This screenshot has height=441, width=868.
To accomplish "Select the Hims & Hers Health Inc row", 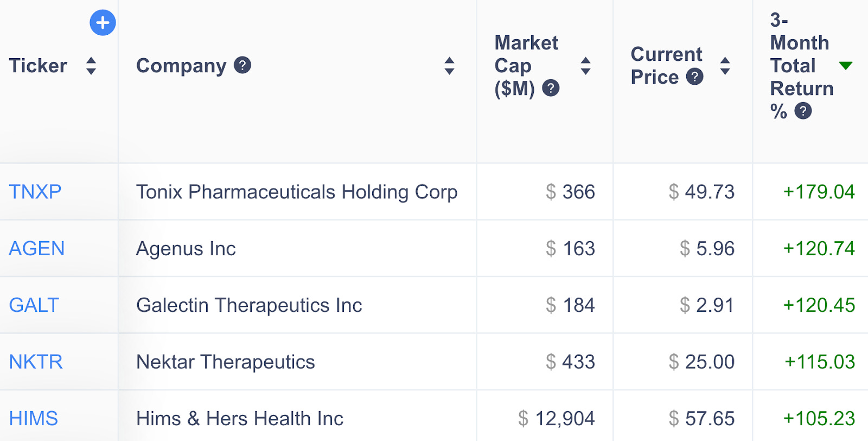I will [x=240, y=419].
